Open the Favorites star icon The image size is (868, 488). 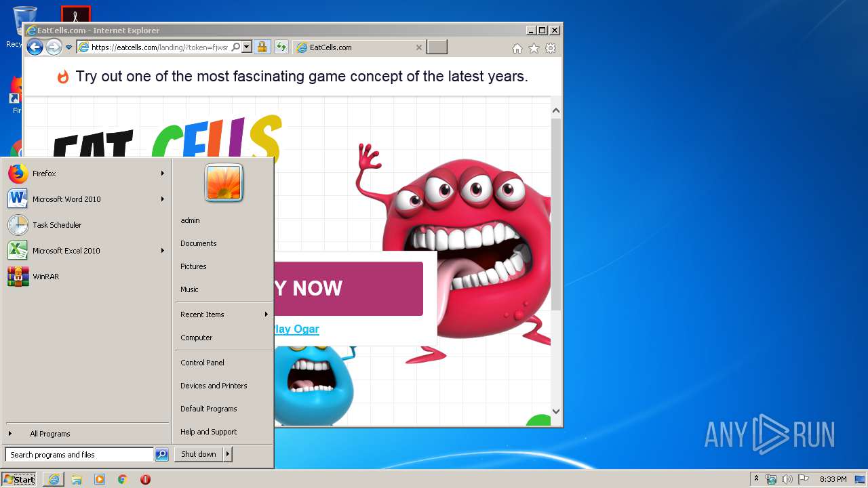click(x=534, y=48)
